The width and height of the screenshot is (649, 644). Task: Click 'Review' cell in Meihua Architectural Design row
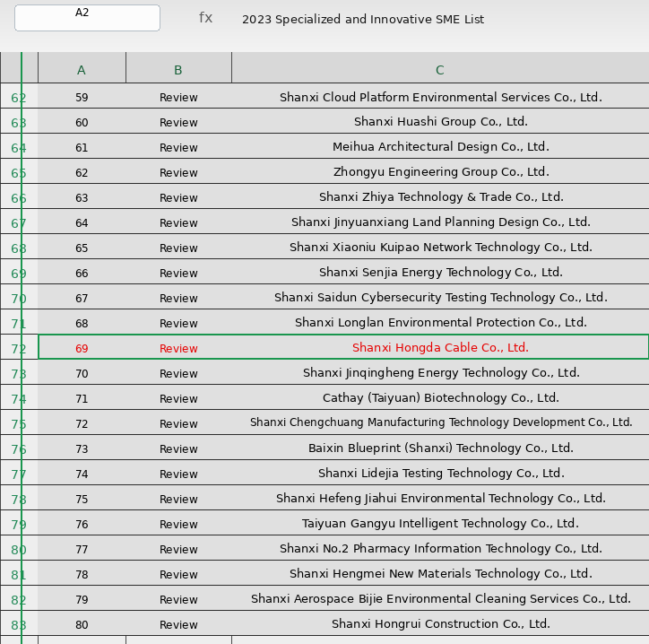tap(178, 148)
